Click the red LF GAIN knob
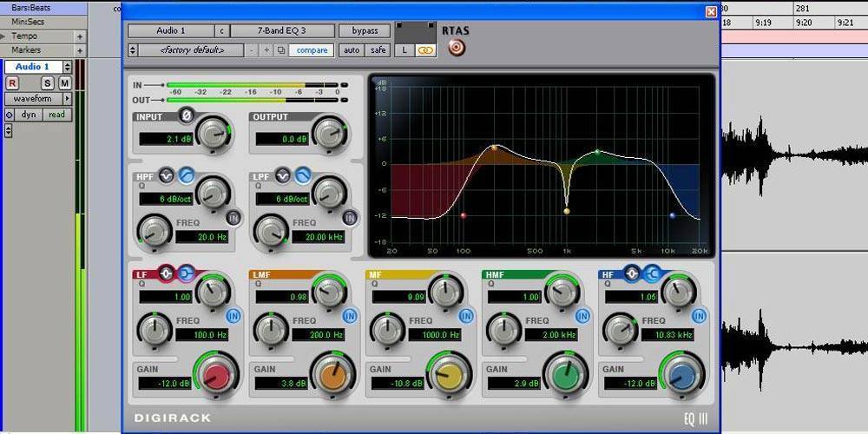Image resolution: width=868 pixels, height=434 pixels. click(216, 375)
